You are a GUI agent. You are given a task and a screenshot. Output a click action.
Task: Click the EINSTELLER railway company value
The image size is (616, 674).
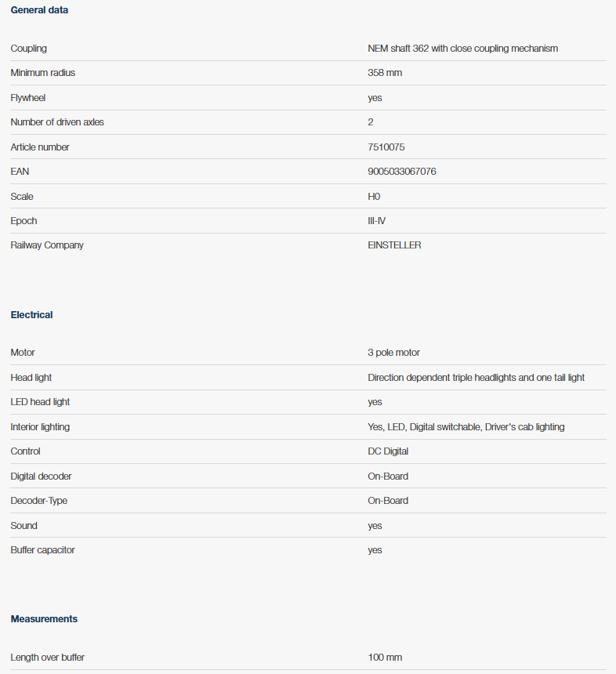pyautogui.click(x=394, y=245)
